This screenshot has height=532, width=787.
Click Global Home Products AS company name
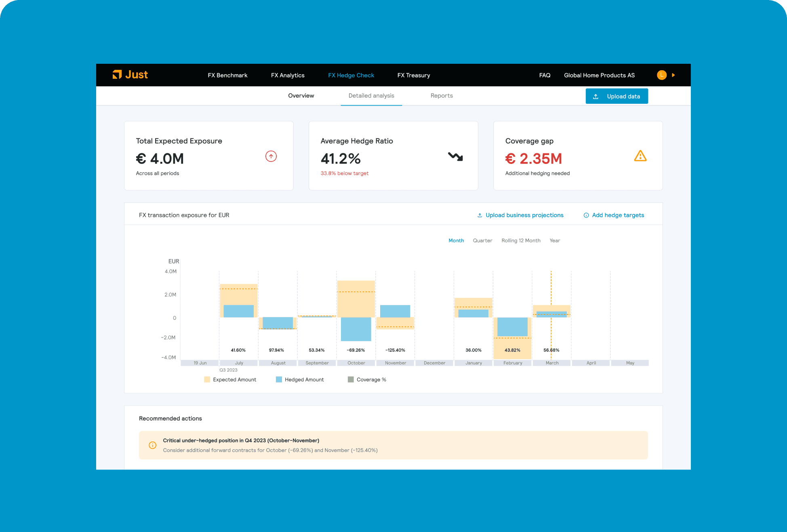point(599,75)
